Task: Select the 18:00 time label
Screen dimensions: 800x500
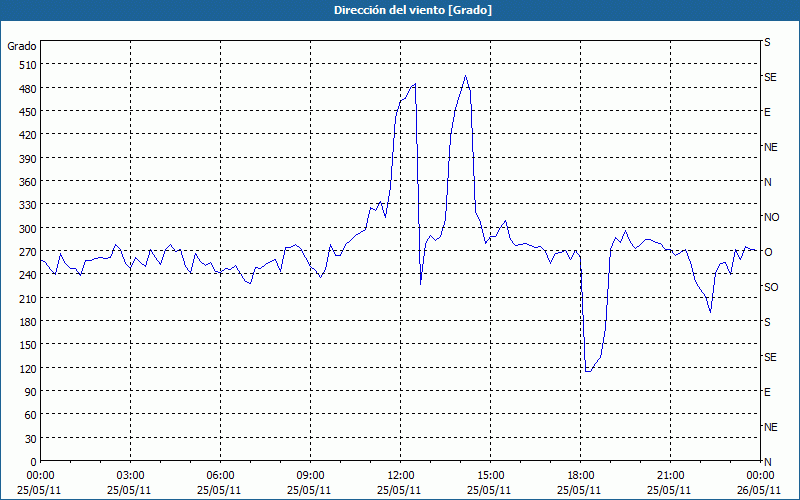Action: click(580, 476)
